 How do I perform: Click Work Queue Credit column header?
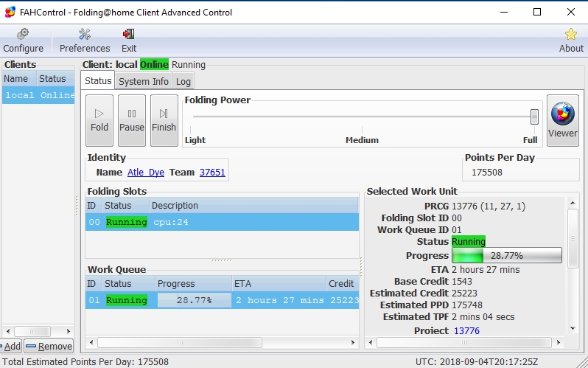[343, 284]
